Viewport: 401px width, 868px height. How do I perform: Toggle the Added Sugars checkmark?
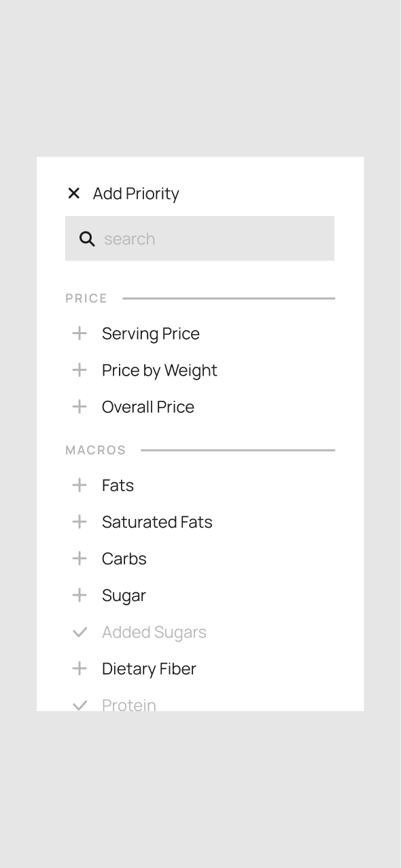[x=80, y=632]
